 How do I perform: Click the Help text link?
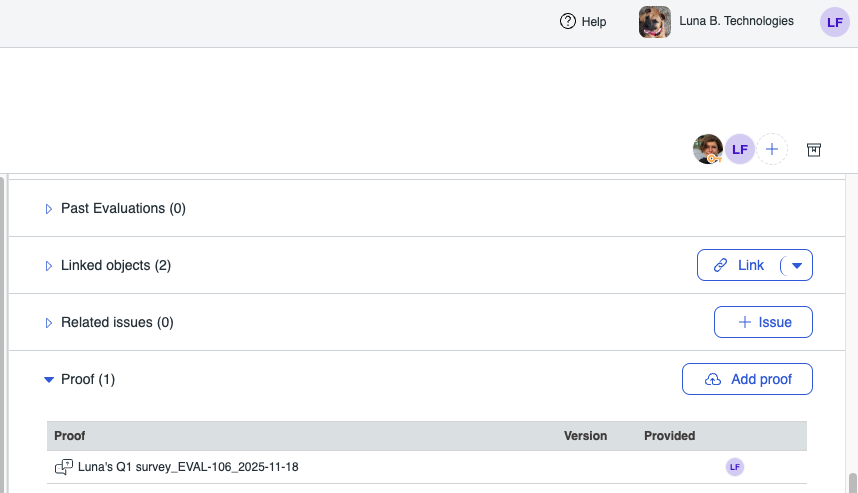(x=594, y=21)
